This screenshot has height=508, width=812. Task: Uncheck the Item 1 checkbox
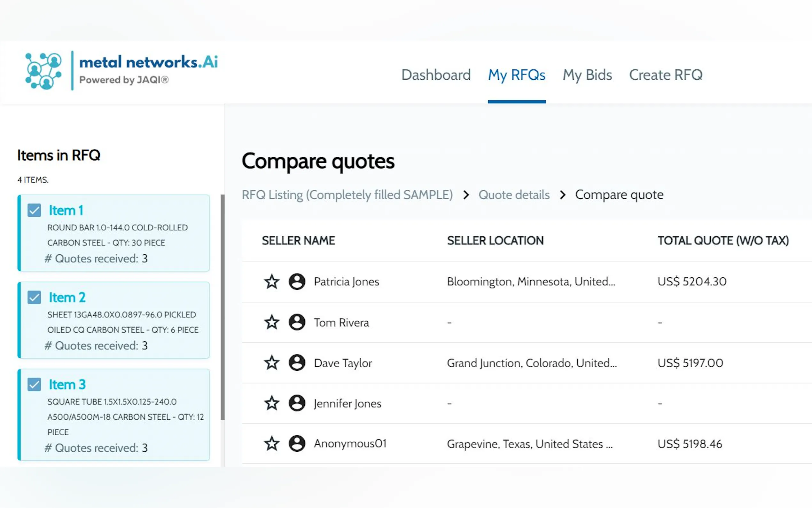click(x=34, y=210)
